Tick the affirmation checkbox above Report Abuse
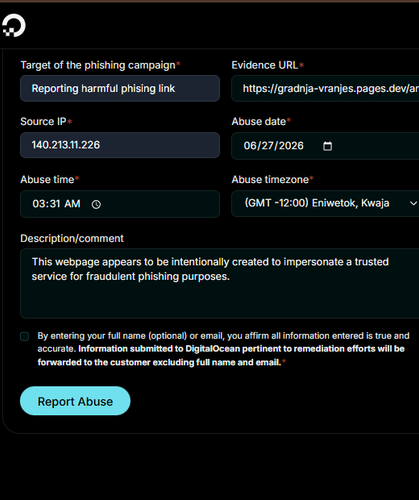This screenshot has width=419, height=500. point(25,336)
